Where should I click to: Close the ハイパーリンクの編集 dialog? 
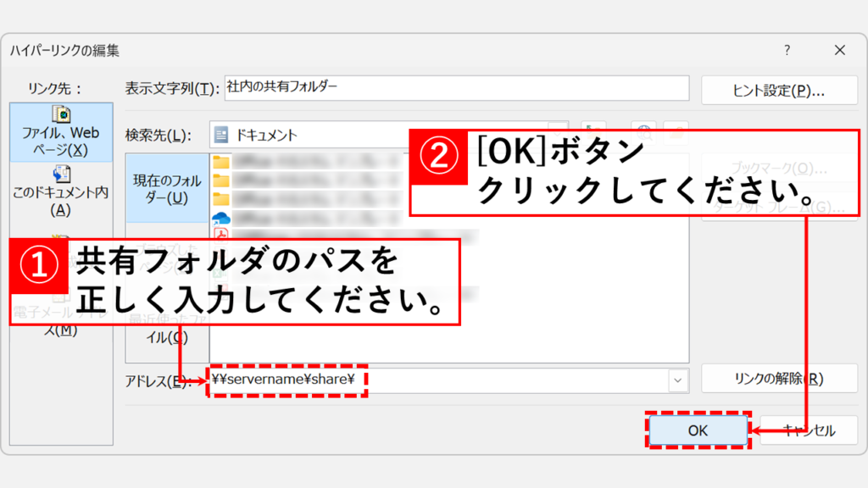tap(839, 50)
